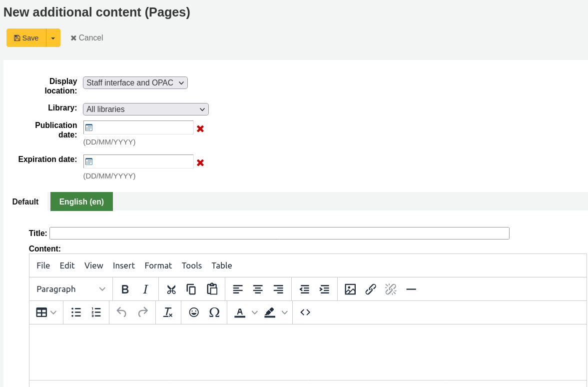The width and height of the screenshot is (588, 387).
Task: Click into Publication date field
Action: click(138, 127)
